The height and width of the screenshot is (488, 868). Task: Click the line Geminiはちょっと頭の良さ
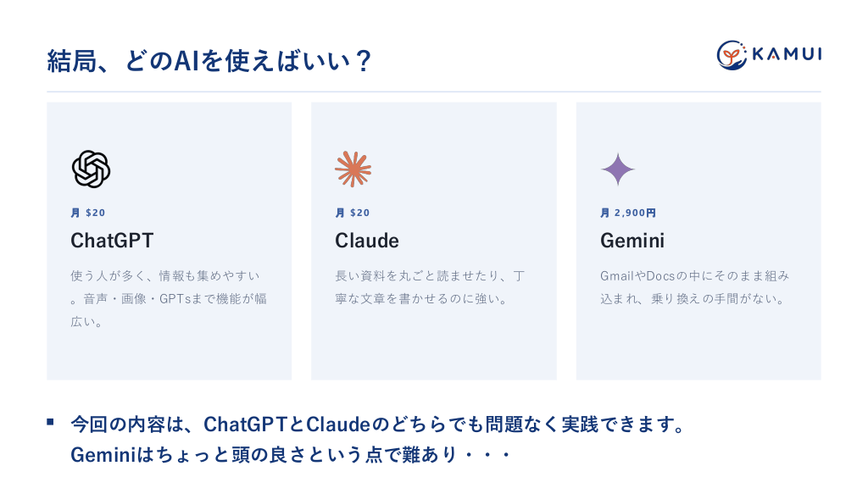tap(291, 455)
